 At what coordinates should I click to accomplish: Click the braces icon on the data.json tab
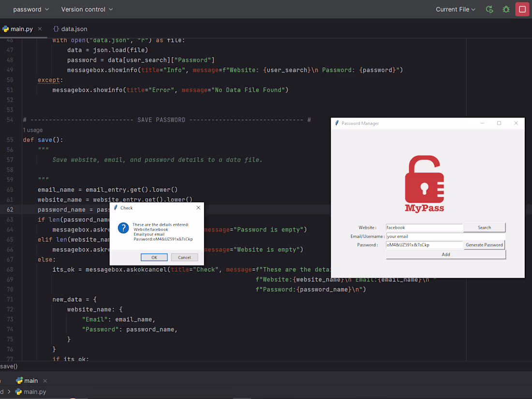click(57, 29)
